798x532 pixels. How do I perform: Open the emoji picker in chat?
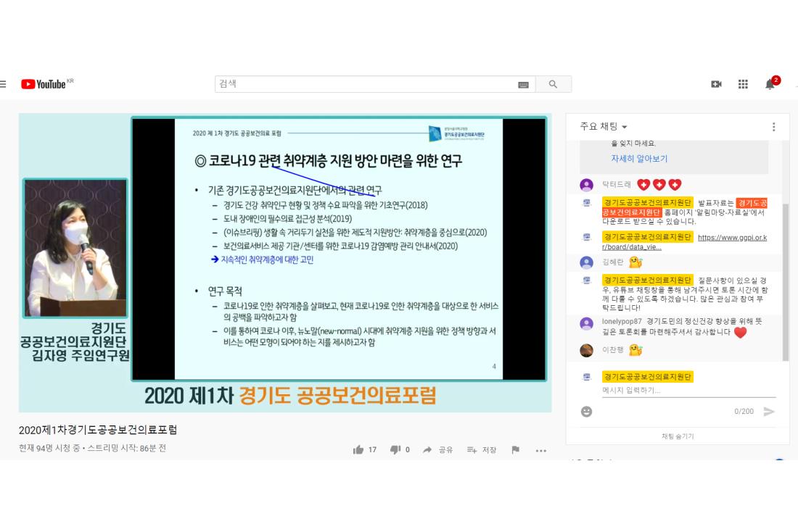pos(586,411)
